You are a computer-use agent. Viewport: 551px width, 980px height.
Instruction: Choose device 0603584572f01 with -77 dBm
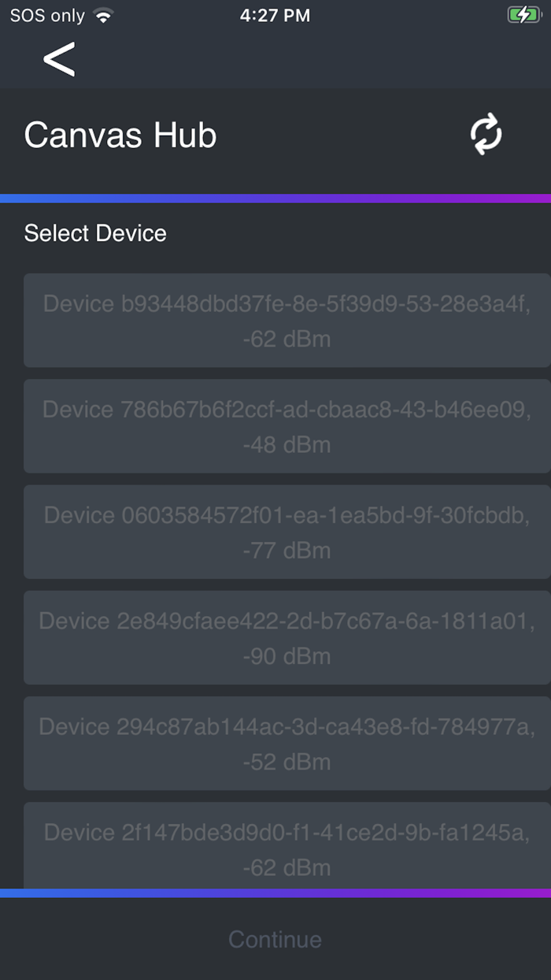(275, 532)
